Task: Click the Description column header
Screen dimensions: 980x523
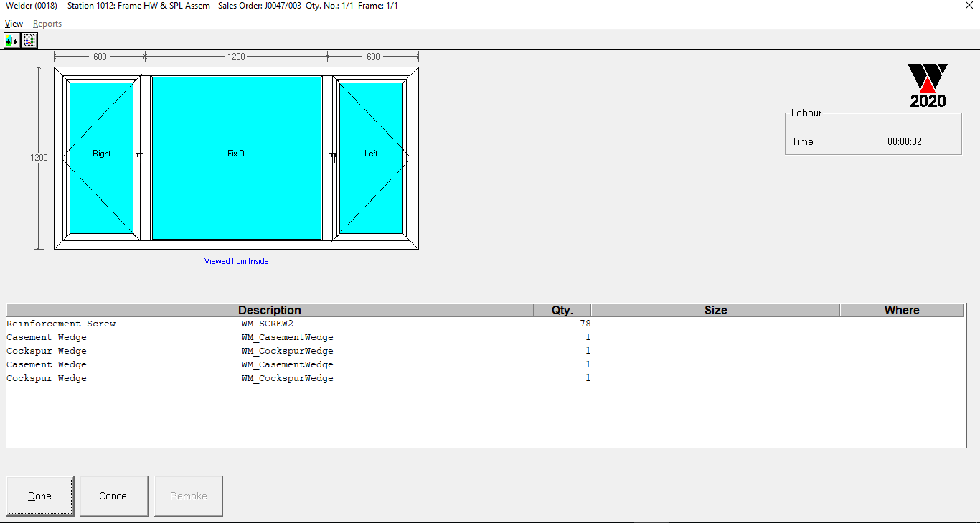Action: [270, 310]
